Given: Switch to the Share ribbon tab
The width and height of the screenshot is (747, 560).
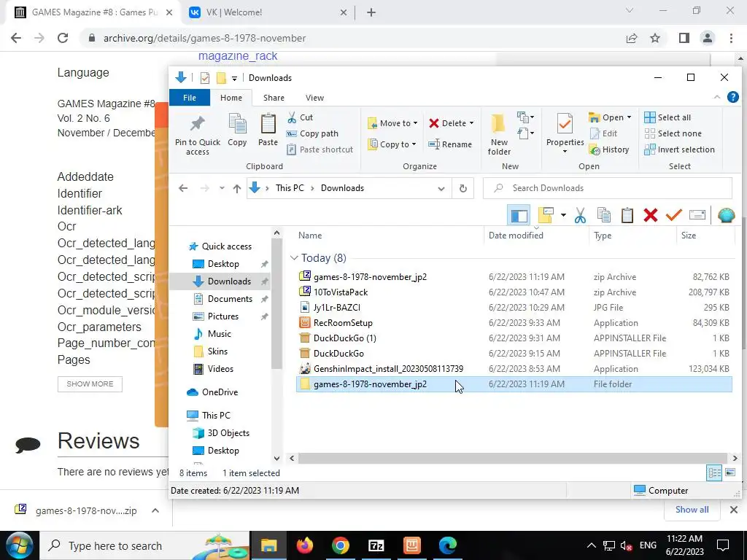Looking at the screenshot, I should pos(274,98).
